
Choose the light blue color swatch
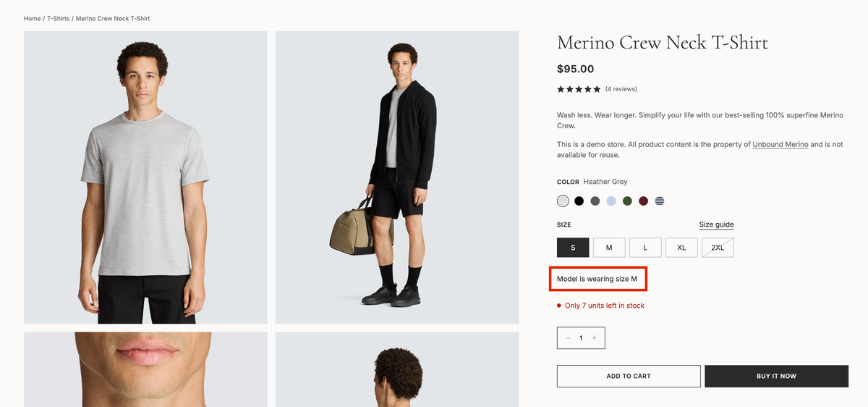611,201
